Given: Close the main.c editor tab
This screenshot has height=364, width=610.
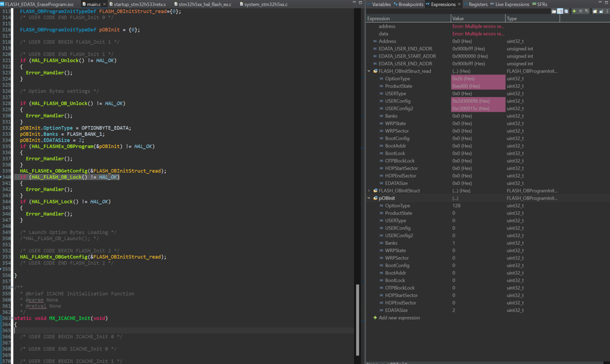Looking at the screenshot, I should [x=104, y=4].
